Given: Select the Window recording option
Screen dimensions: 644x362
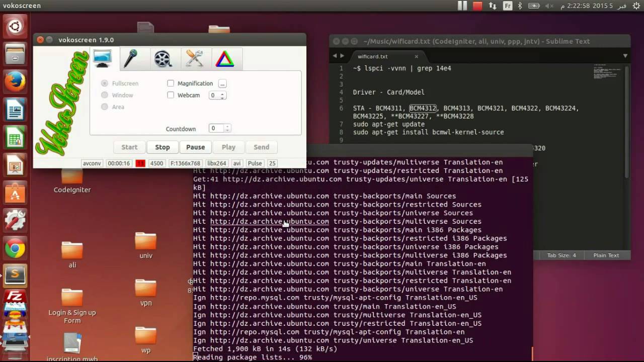Looking at the screenshot, I should coord(117,95).
